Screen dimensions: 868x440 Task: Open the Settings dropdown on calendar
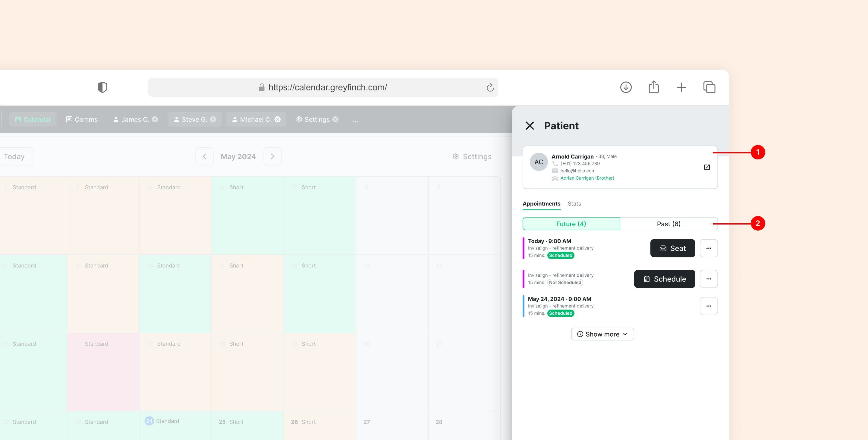click(x=471, y=156)
